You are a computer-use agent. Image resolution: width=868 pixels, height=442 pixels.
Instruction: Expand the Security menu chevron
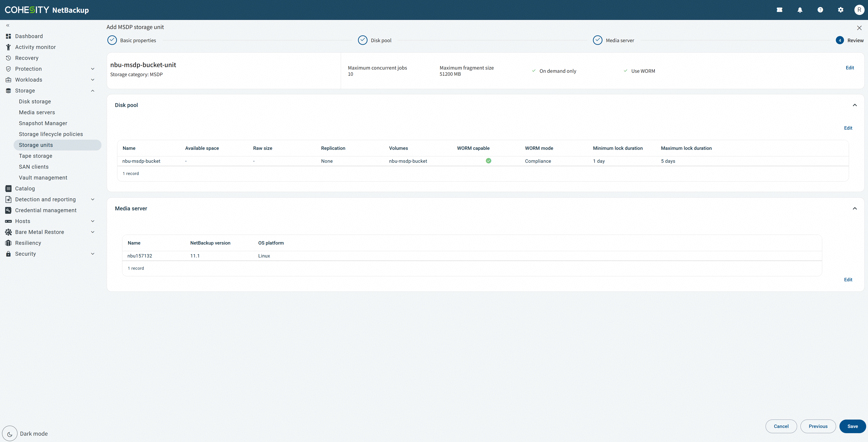[x=93, y=254]
